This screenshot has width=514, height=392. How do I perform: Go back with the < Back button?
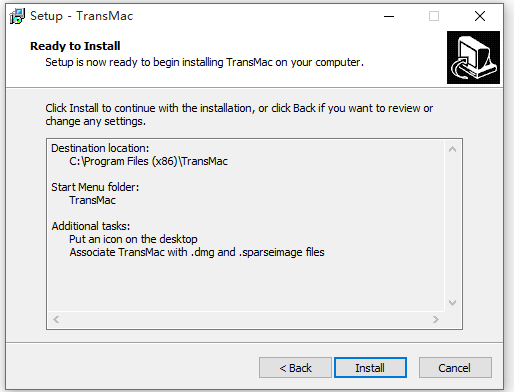pos(295,368)
